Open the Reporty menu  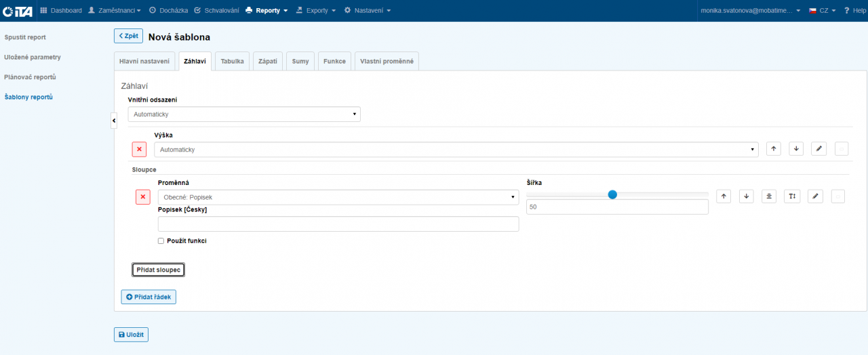(267, 10)
